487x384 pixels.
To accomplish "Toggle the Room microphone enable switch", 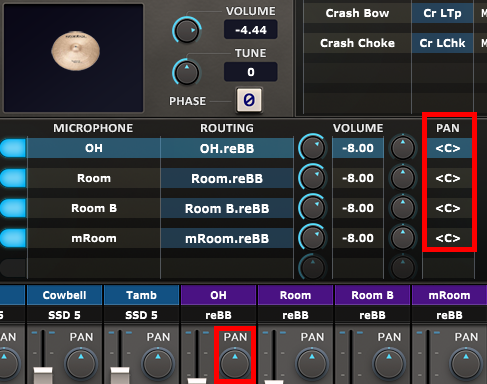I will pos(13,178).
